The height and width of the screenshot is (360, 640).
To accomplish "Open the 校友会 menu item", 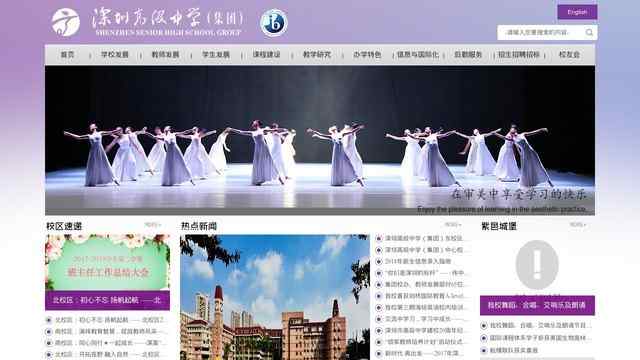I will point(569,54).
